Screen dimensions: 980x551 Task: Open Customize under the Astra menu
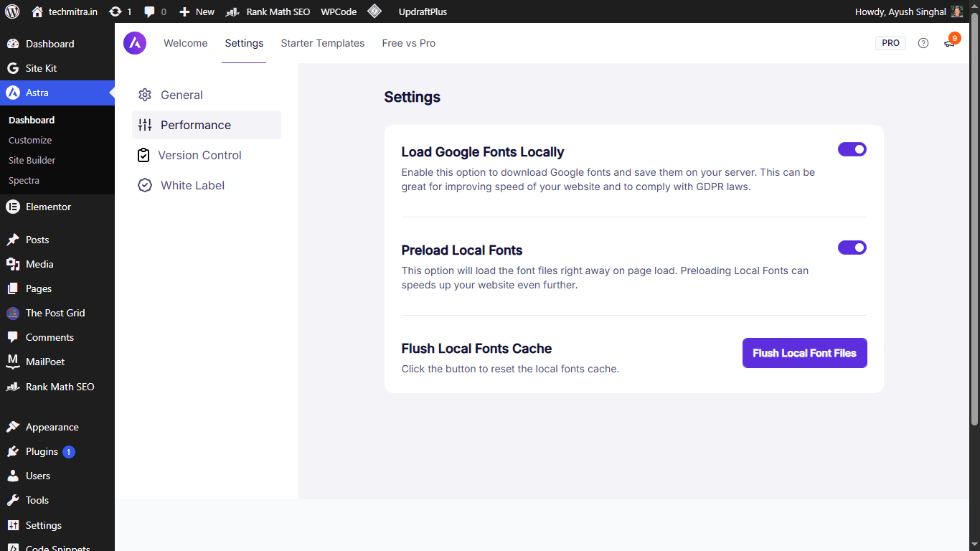point(29,140)
